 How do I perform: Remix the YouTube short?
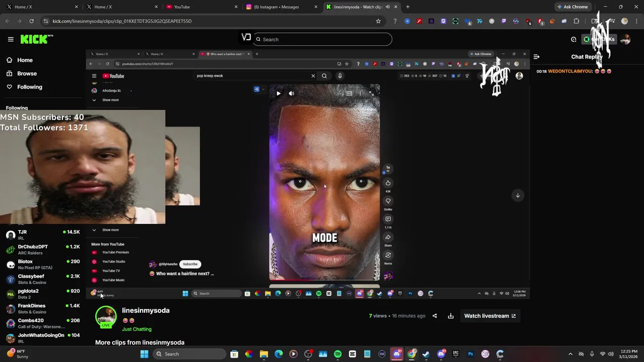pyautogui.click(x=388, y=255)
